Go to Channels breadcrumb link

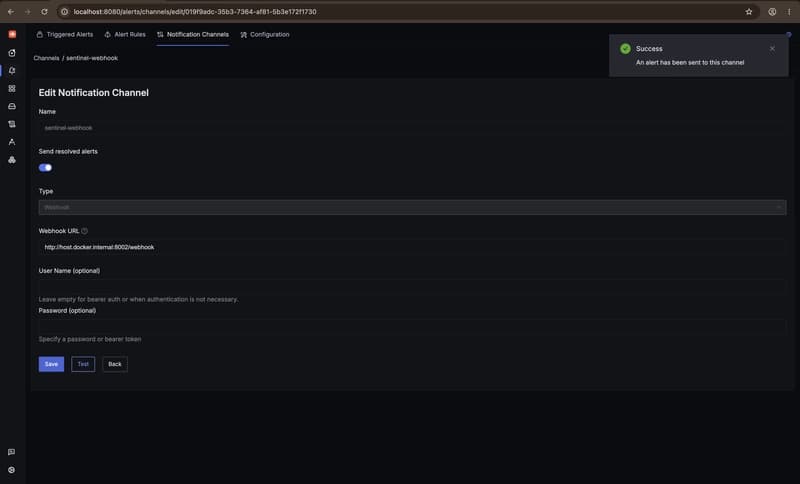pos(46,58)
